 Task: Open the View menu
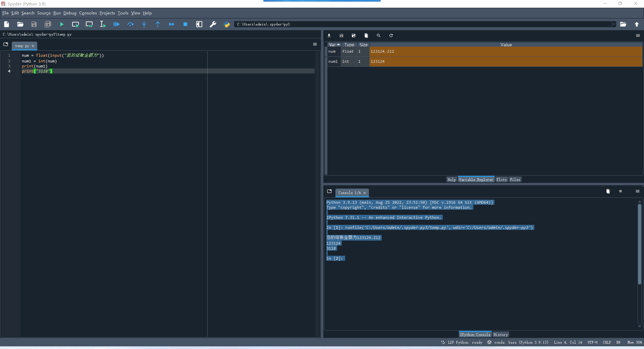pos(136,13)
